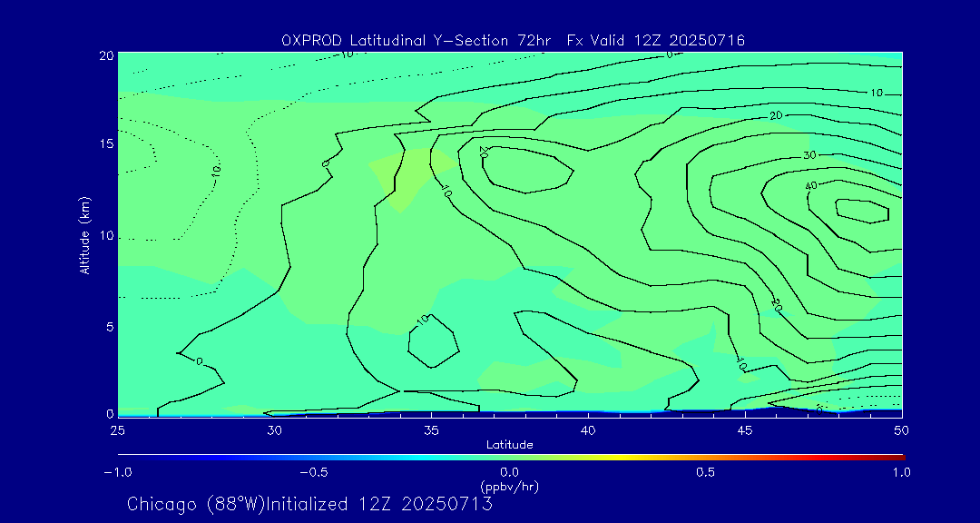The height and width of the screenshot is (523, 980).
Task: Click the 'Latitude' axis label
Action: 510,445
